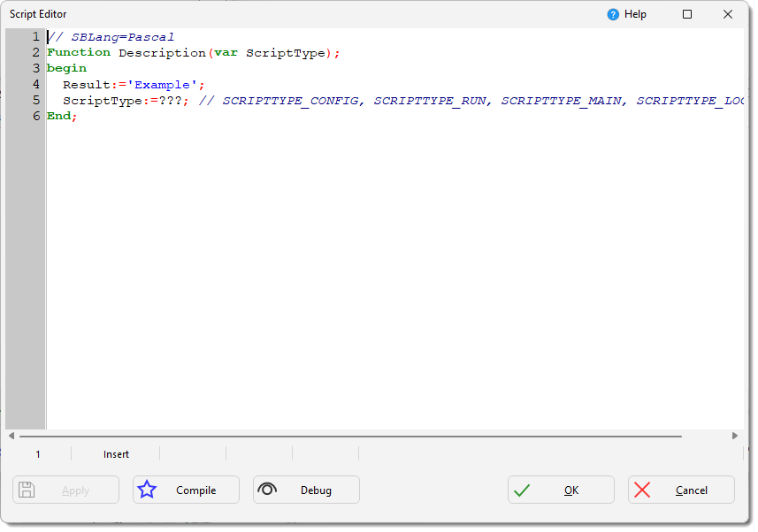Viewport: 758px width, 532px height.
Task: Click line number 5 in gutter
Action: coord(35,100)
